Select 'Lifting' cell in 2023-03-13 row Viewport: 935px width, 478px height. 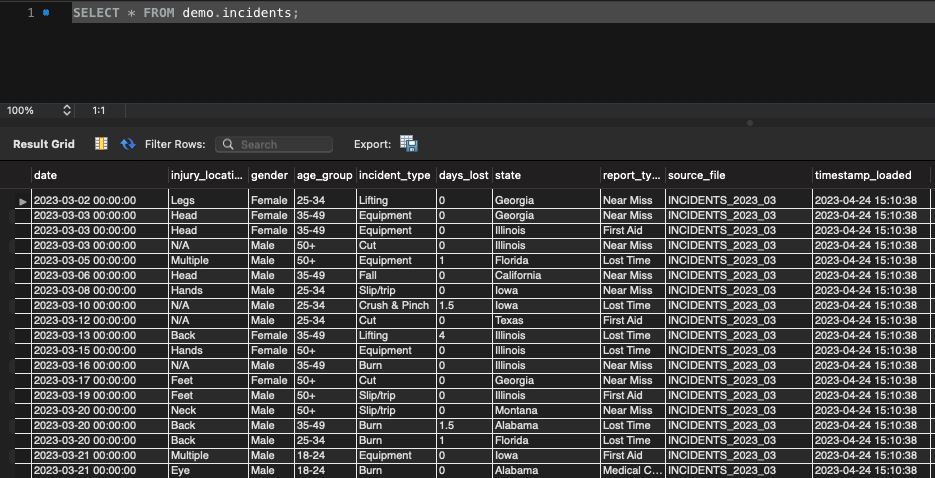tap(397, 335)
